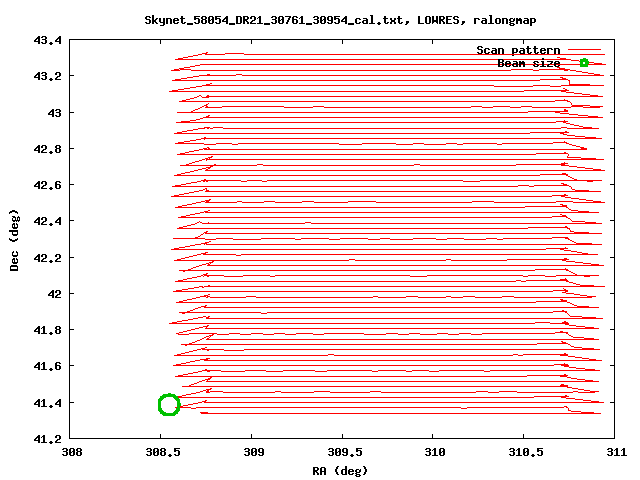Image resolution: width=640 pixels, height=480 pixels.
Task: Click the large green beam circle near 41.4
Action: [x=169, y=404]
